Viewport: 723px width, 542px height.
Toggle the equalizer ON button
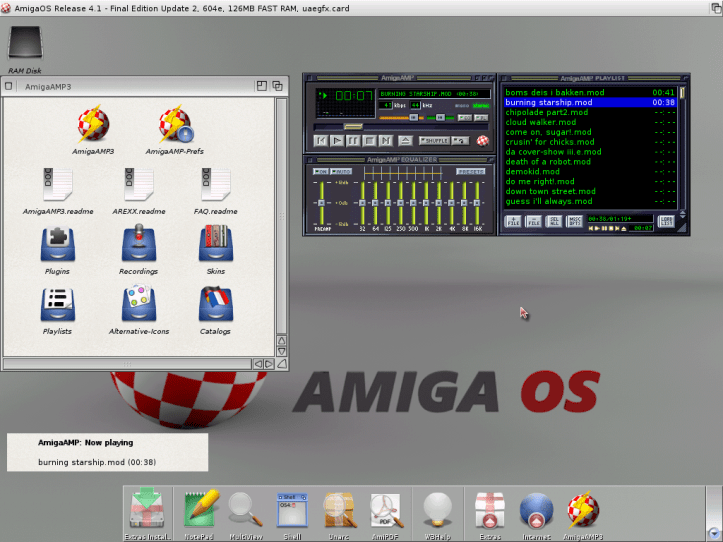point(320,172)
